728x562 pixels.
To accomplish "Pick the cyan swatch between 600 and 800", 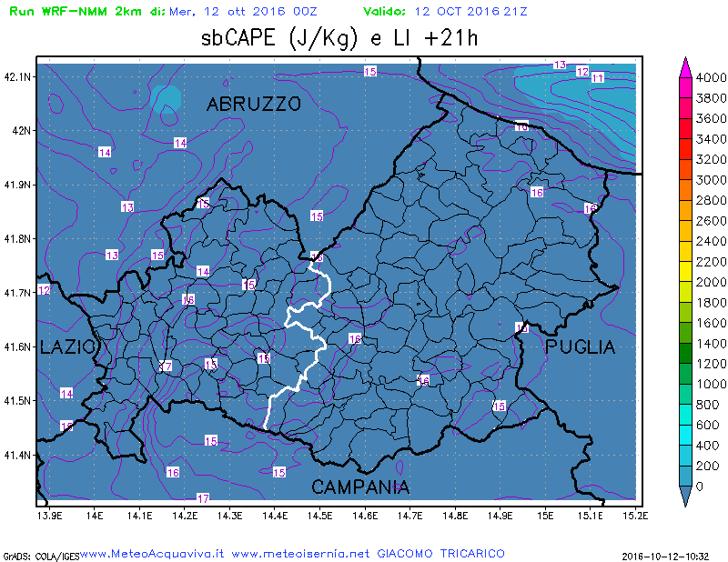I will (x=686, y=415).
